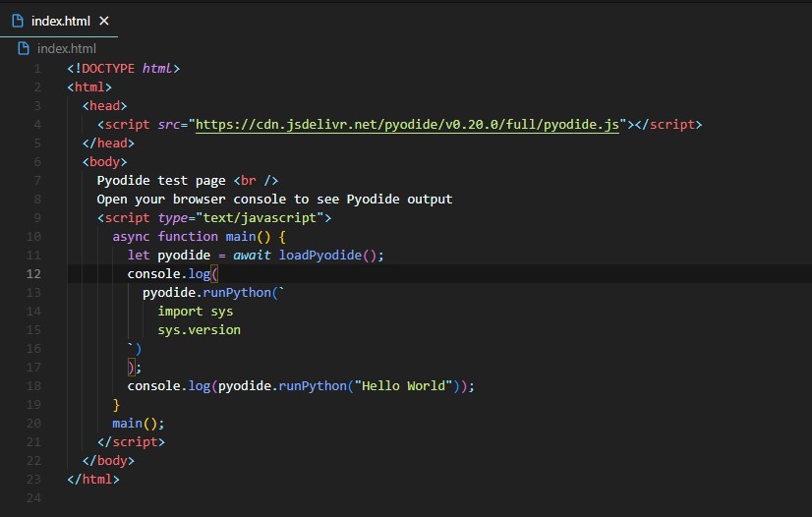Click line number 1 in gutter
812x517 pixels.
tap(37, 69)
